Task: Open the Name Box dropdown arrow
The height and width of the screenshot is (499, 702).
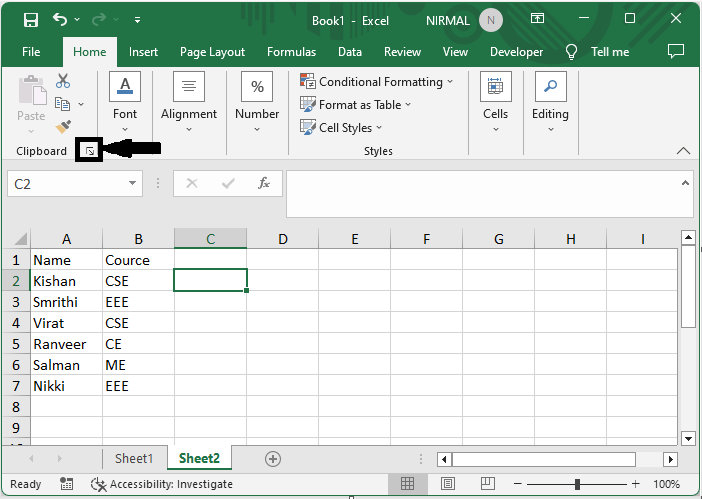Action: [x=134, y=184]
